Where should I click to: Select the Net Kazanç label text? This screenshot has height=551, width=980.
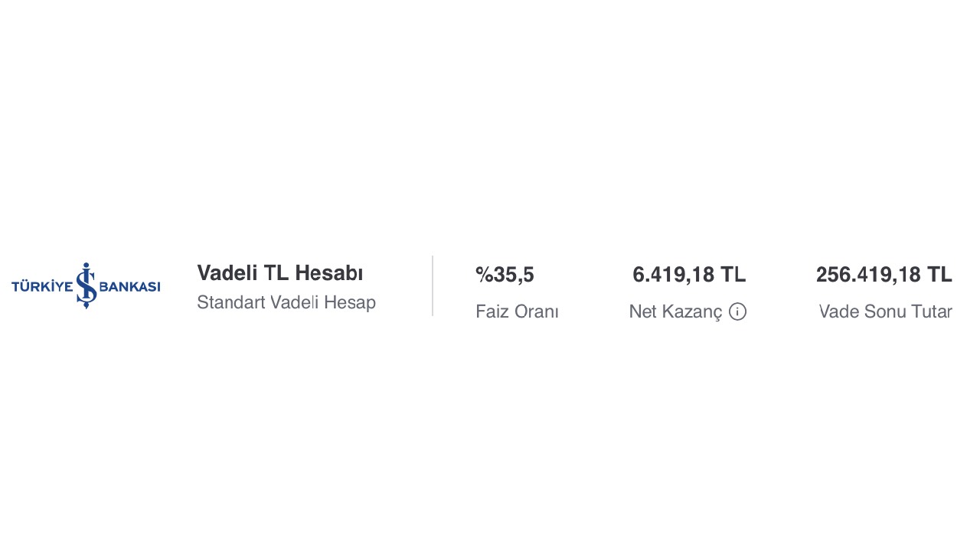pos(675,311)
